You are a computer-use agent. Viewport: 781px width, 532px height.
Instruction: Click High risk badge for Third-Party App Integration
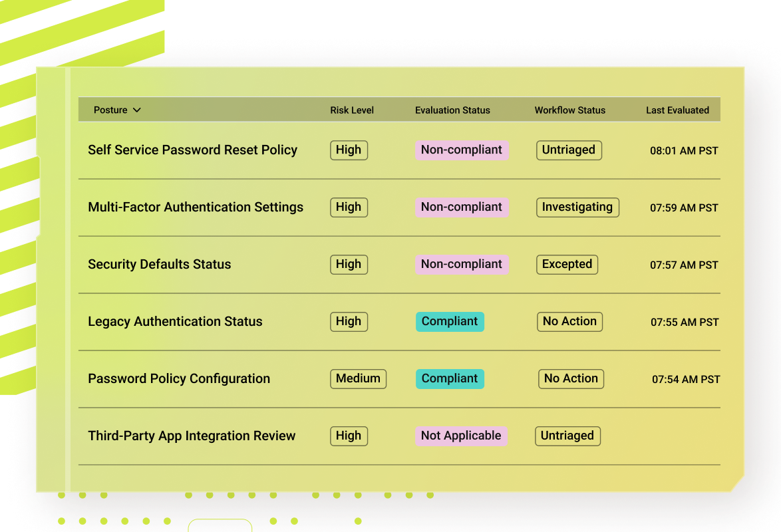[x=349, y=436]
